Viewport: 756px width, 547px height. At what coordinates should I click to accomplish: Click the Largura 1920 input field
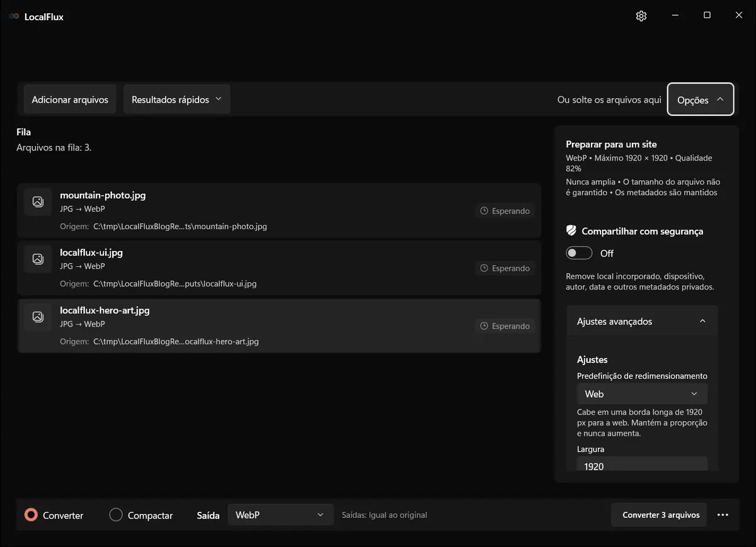click(x=642, y=465)
